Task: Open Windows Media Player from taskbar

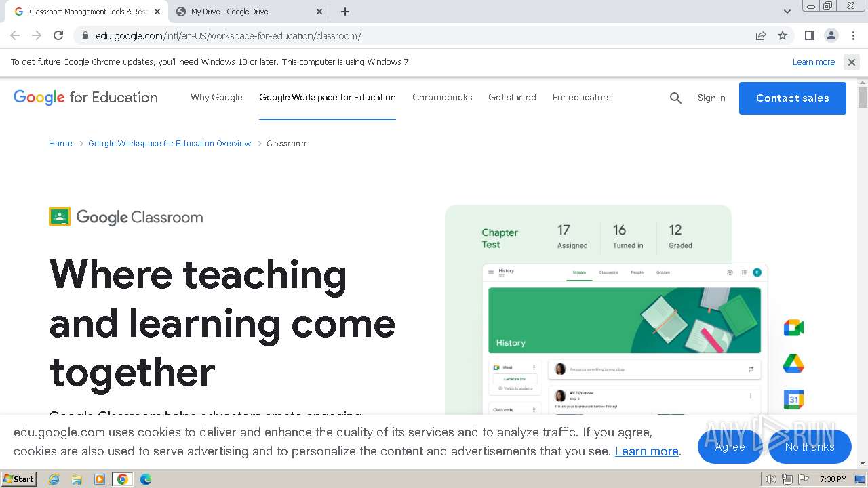Action: [x=100, y=479]
